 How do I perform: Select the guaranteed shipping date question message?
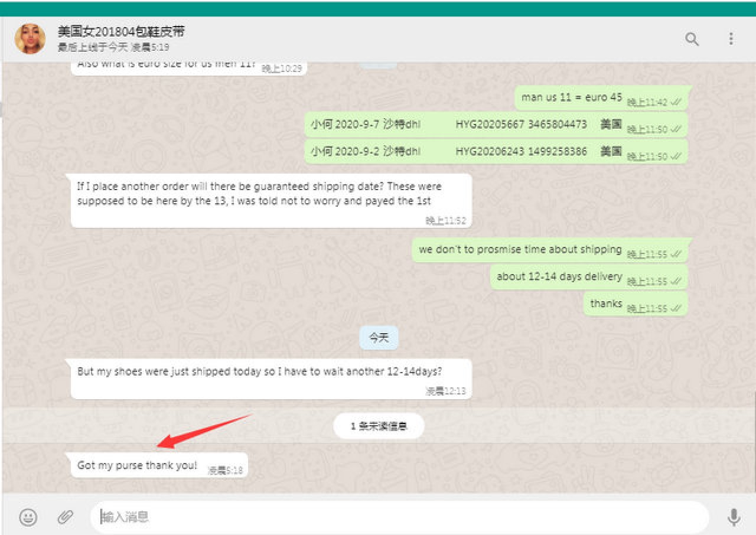[260, 194]
